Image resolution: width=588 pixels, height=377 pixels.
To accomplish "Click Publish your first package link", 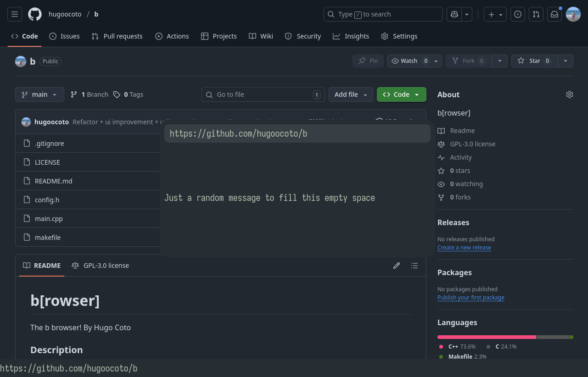I will click(471, 298).
